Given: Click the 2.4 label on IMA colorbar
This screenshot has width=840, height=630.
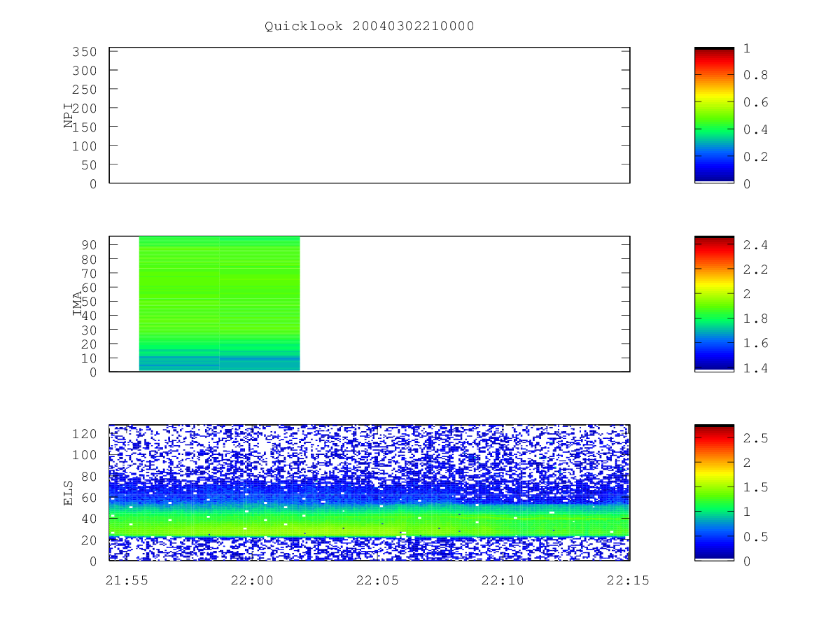Looking at the screenshot, I should (x=755, y=245).
